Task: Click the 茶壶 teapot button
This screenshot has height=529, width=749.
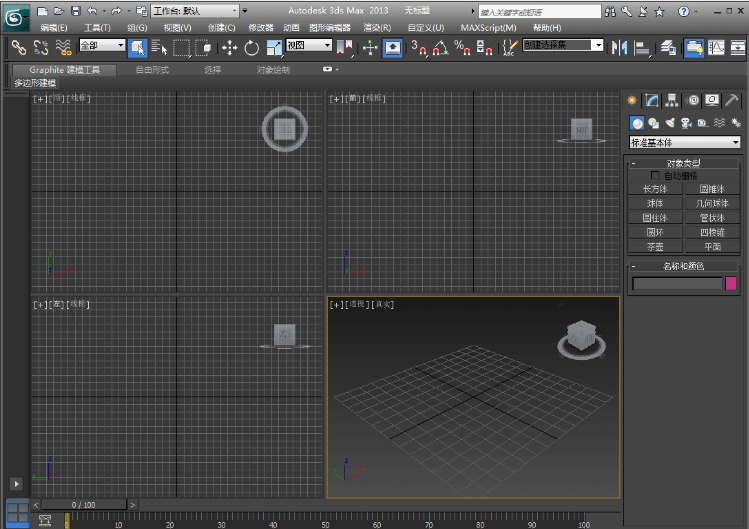Action: click(655, 246)
